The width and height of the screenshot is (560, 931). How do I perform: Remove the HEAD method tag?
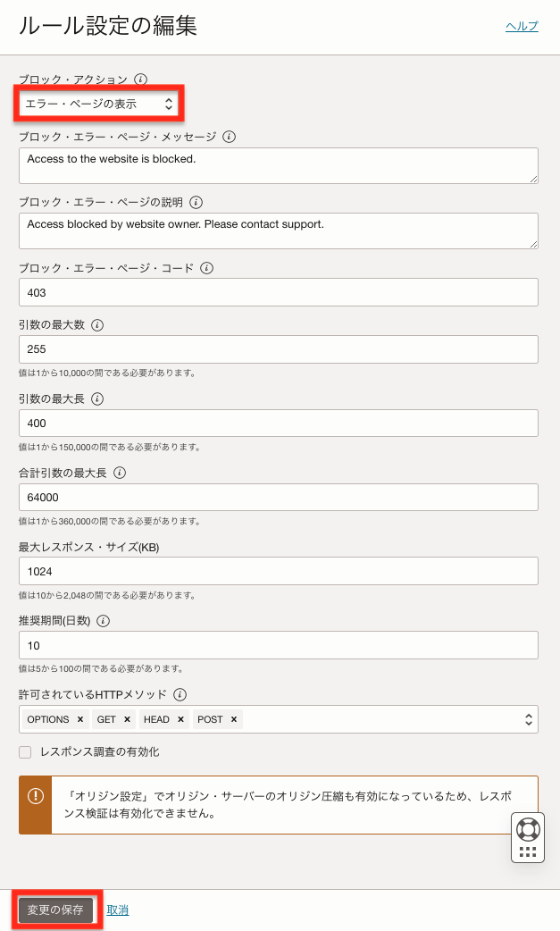180,719
